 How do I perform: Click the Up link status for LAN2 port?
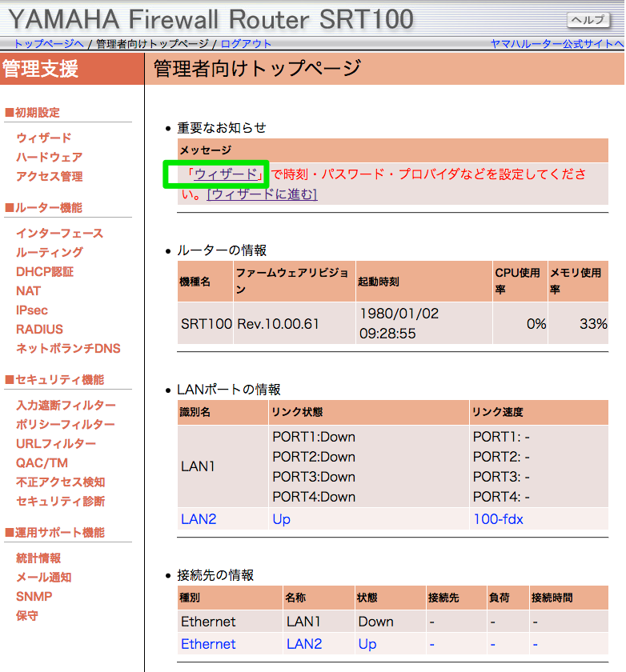(281, 519)
